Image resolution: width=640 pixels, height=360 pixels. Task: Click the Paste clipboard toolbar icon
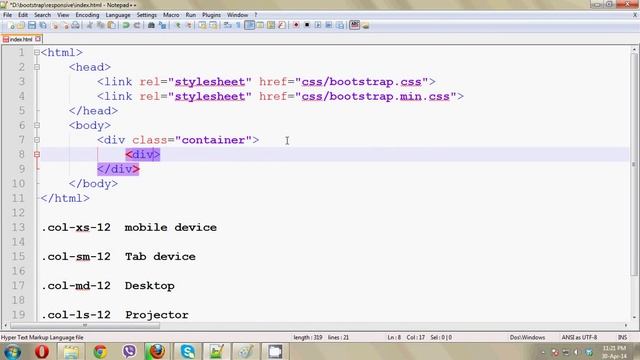(x=111, y=25)
